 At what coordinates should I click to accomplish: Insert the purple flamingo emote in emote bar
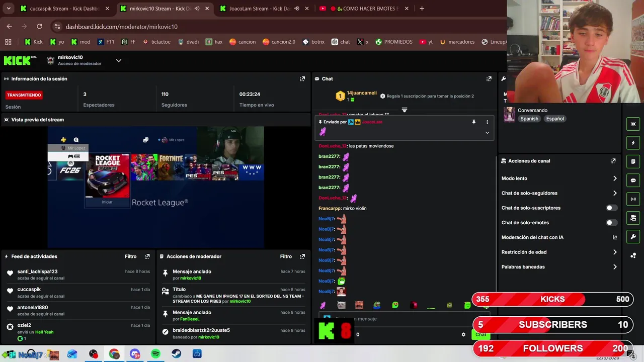coord(323,305)
